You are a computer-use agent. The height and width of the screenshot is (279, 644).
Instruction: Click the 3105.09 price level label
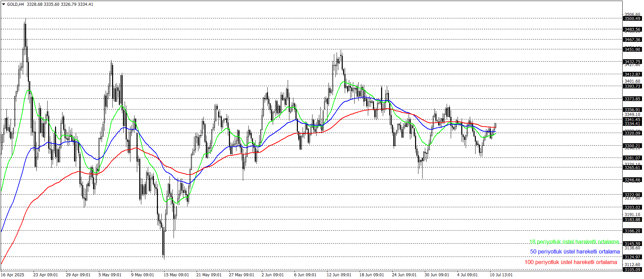[632, 270]
